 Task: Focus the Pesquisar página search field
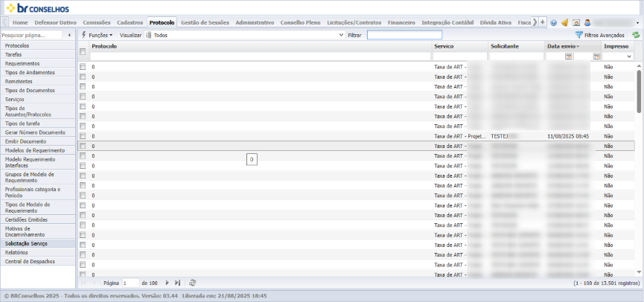tap(31, 35)
